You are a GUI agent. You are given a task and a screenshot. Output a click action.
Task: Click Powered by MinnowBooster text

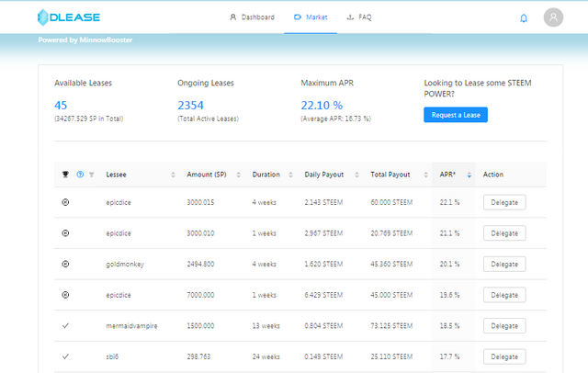tap(85, 40)
